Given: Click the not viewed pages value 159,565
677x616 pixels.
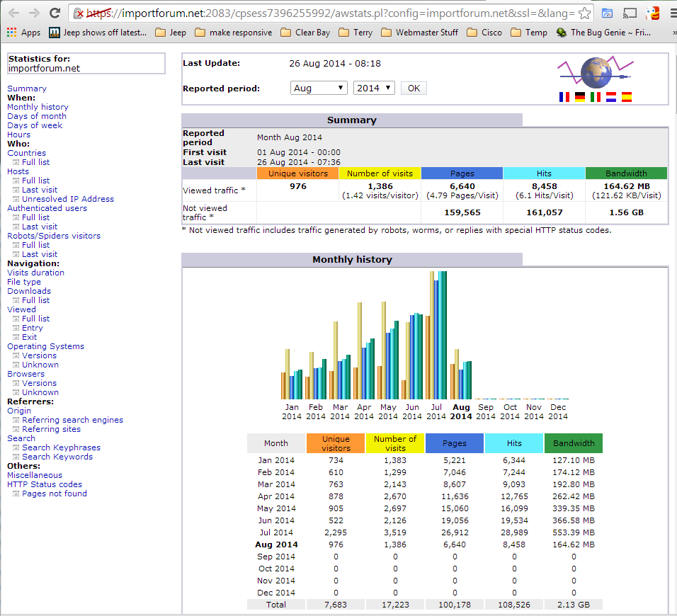Looking at the screenshot, I should coord(462,212).
